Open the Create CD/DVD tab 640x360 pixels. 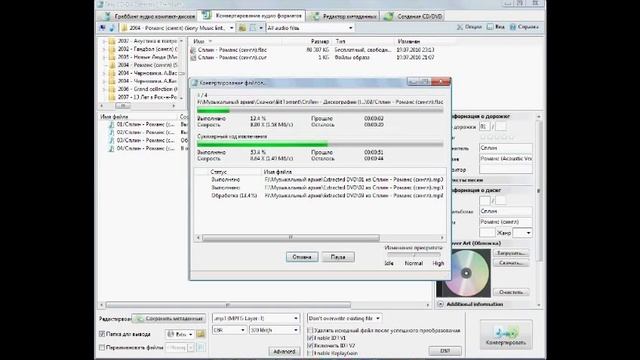coord(413,16)
